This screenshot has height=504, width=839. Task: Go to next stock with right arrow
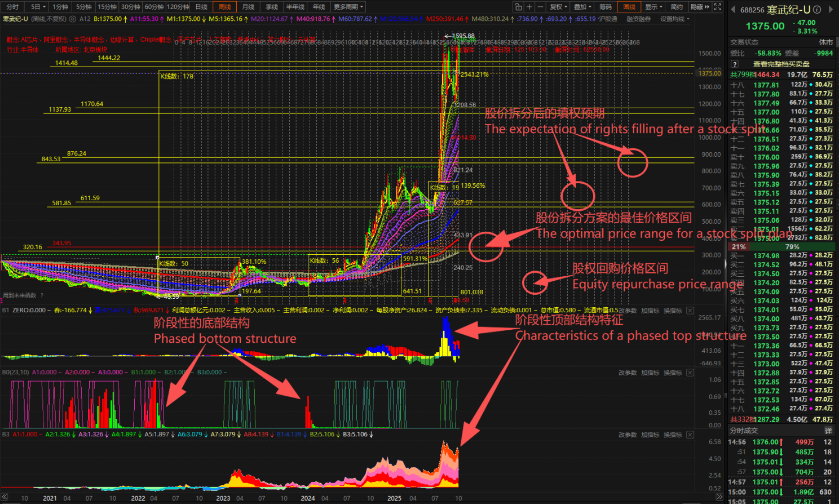click(x=832, y=10)
